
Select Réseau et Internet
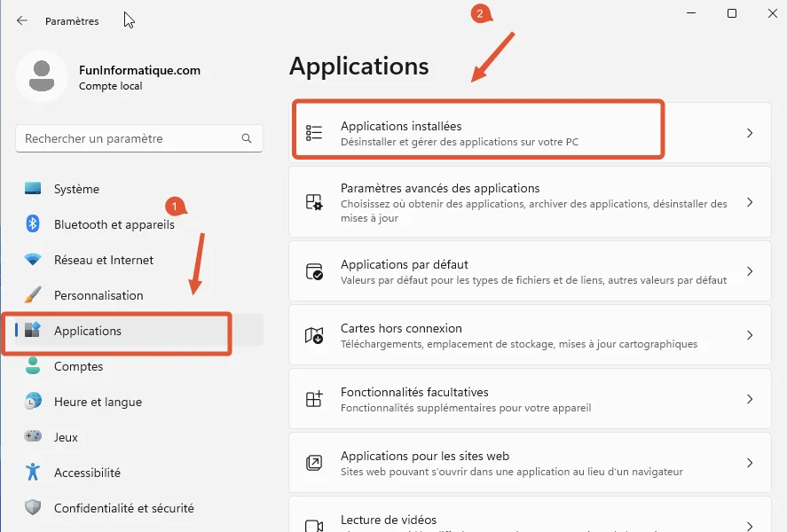click(x=102, y=259)
